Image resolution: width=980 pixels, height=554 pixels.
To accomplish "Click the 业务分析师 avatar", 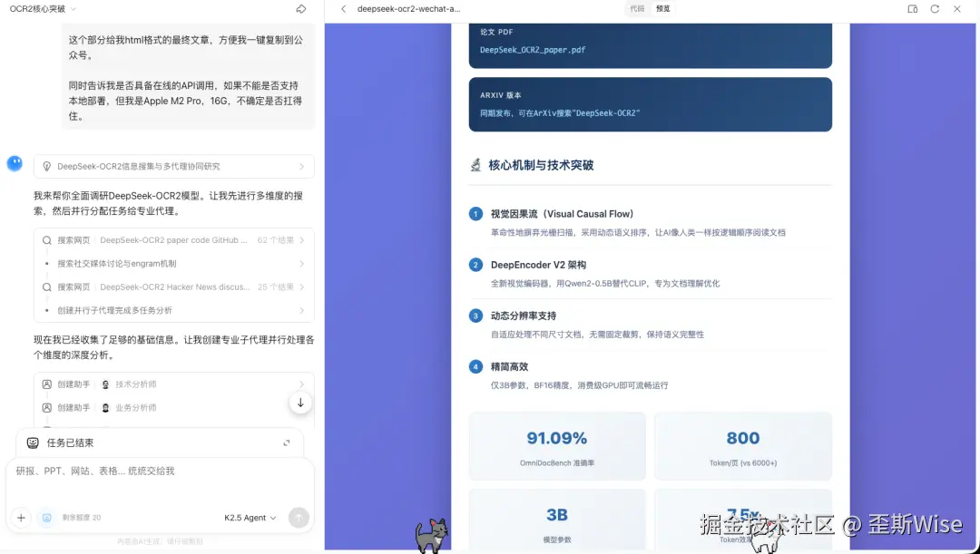I will [105, 408].
